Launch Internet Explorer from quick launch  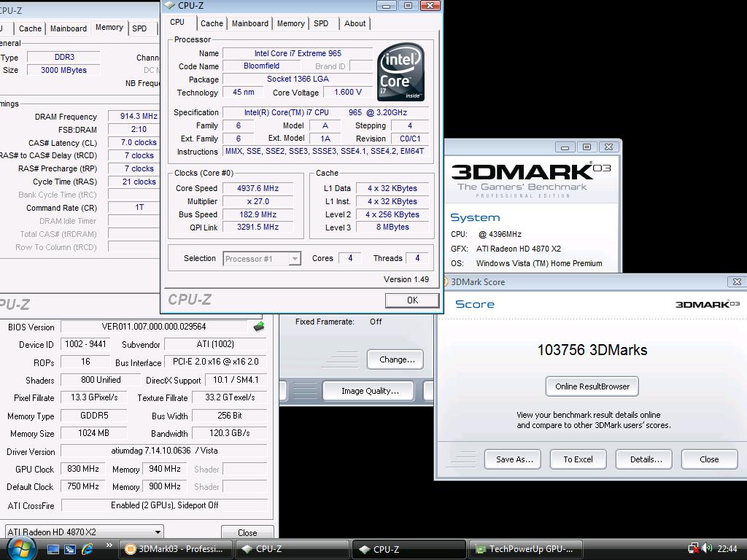88,549
